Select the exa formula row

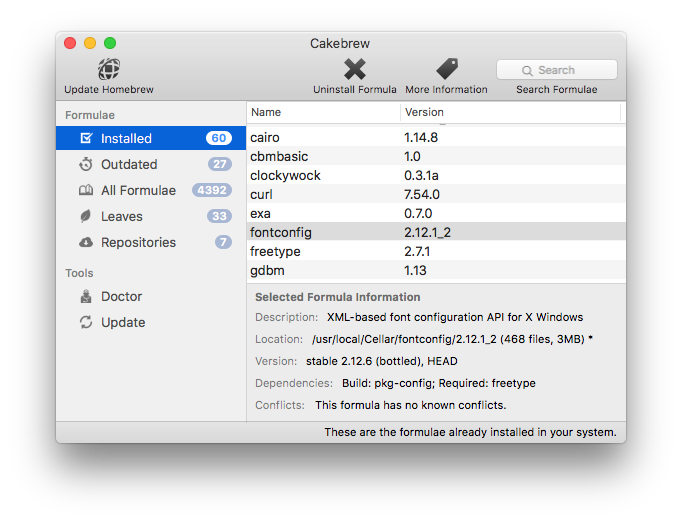point(436,213)
